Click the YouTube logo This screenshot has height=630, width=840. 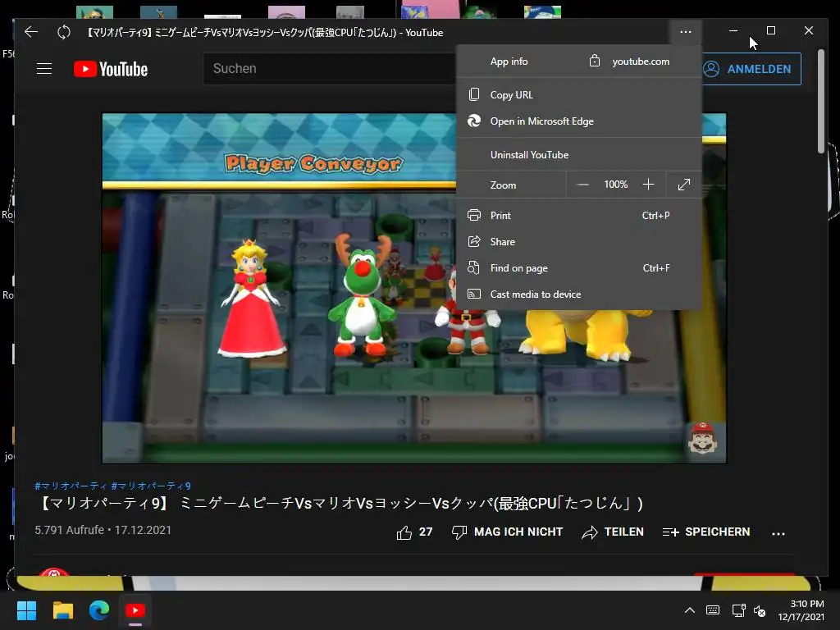point(111,69)
